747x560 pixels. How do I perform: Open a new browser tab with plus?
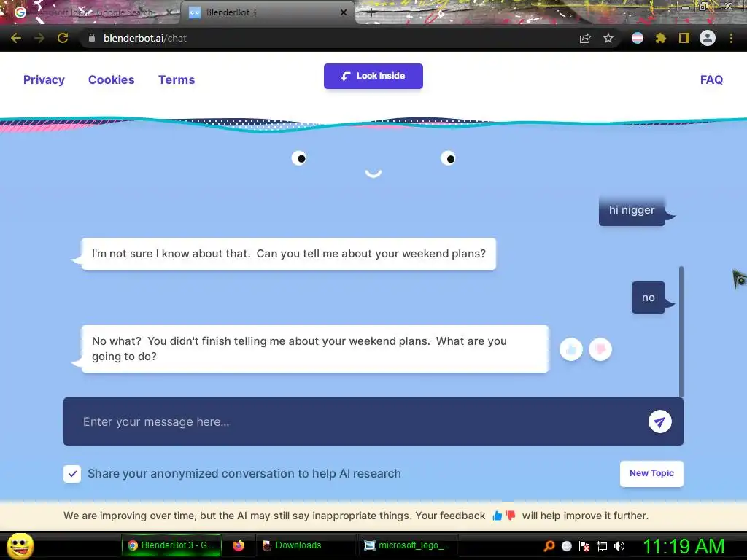pyautogui.click(x=371, y=13)
